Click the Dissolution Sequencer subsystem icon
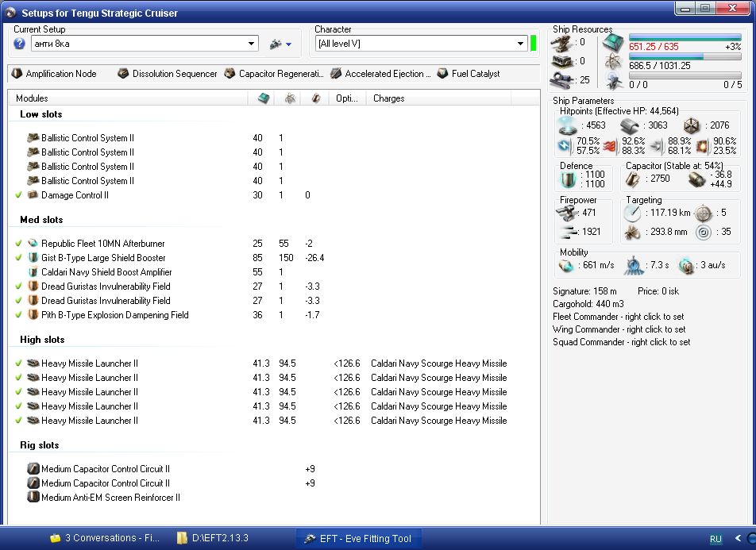Viewport: 756px width, 550px height. (x=123, y=73)
